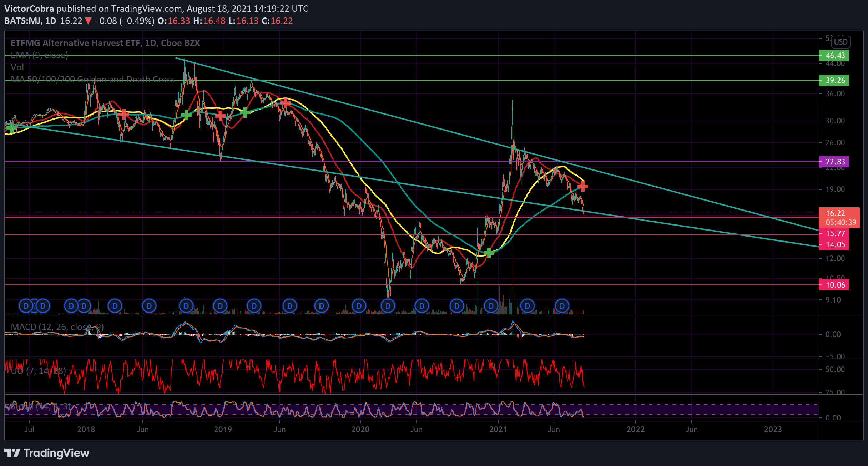Click the 2021 label on time axis

click(x=498, y=429)
